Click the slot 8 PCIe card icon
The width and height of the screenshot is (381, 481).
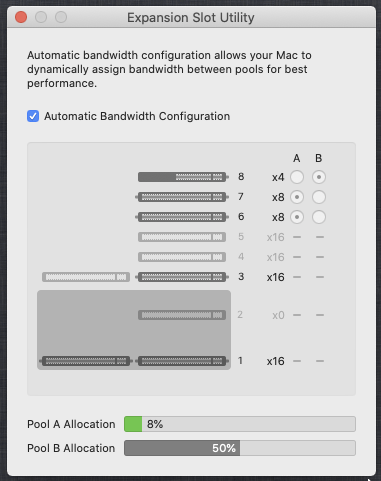[x=183, y=177]
